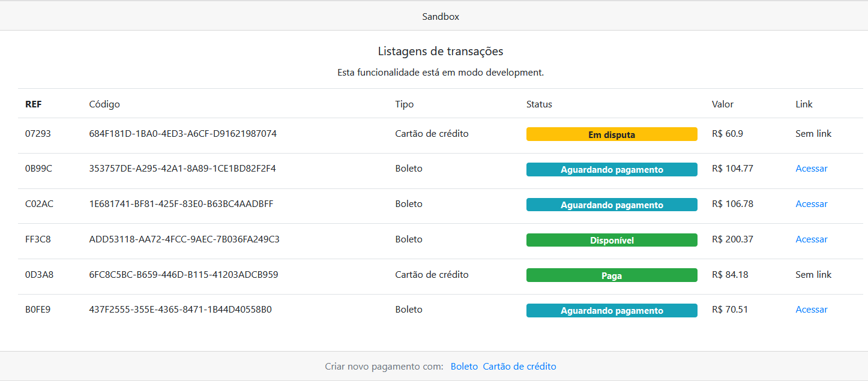This screenshot has width=868, height=381.
Task: Click the REF column header
Action: [x=34, y=104]
